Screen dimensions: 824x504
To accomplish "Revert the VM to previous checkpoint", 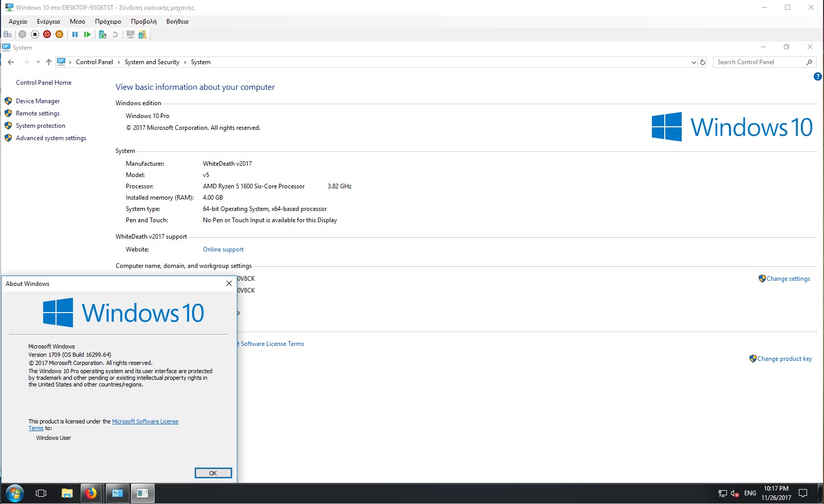I will [115, 34].
